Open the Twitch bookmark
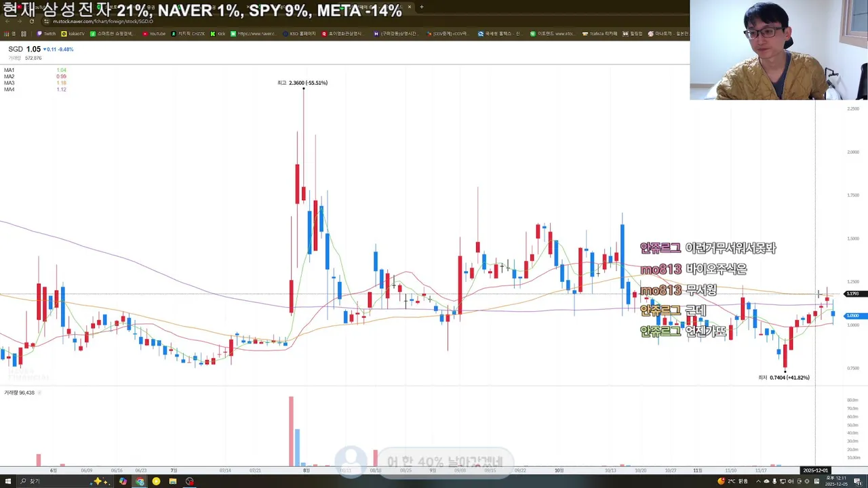 click(47, 33)
